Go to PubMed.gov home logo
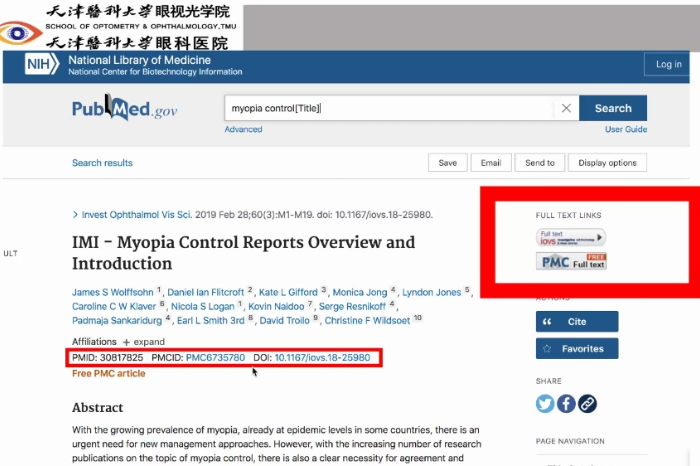Viewport: 700px width, 466px height. point(124,109)
